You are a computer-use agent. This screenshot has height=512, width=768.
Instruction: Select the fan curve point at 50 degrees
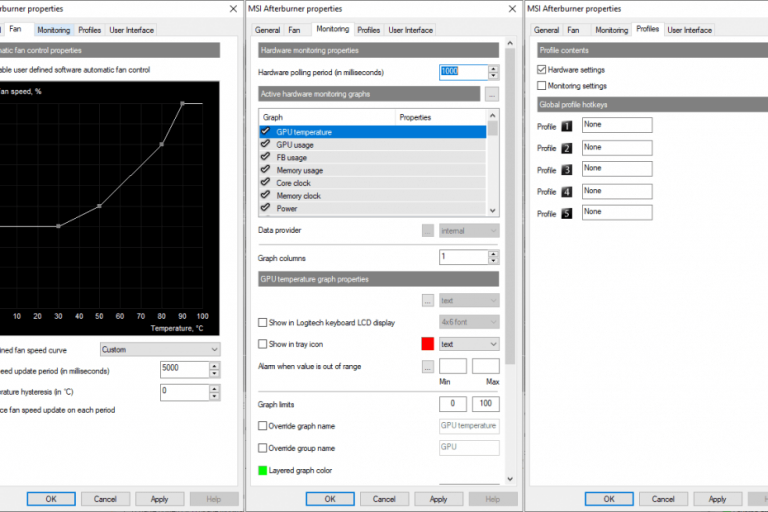click(99, 206)
